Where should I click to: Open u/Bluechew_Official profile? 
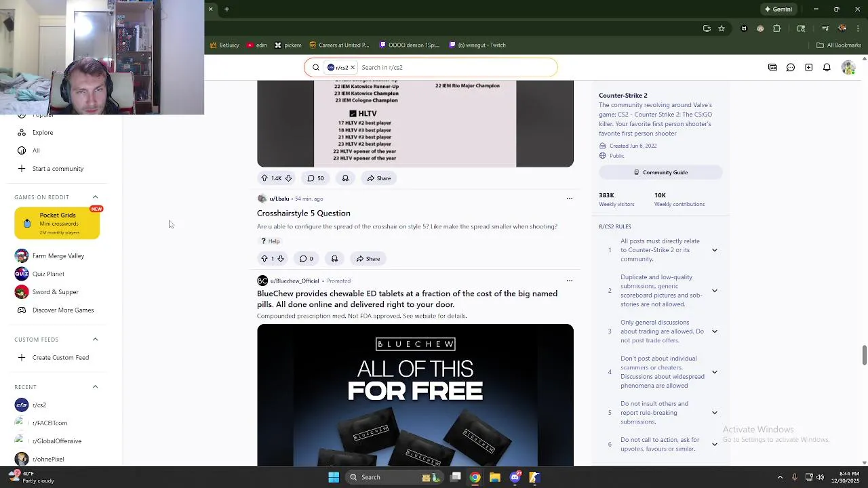[x=294, y=281]
